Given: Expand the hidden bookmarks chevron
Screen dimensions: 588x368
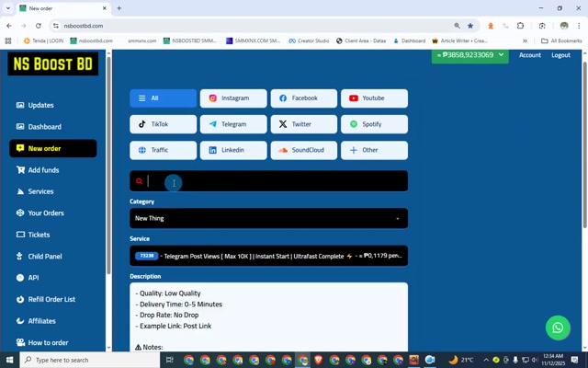Looking at the screenshot, I should click(525, 40).
